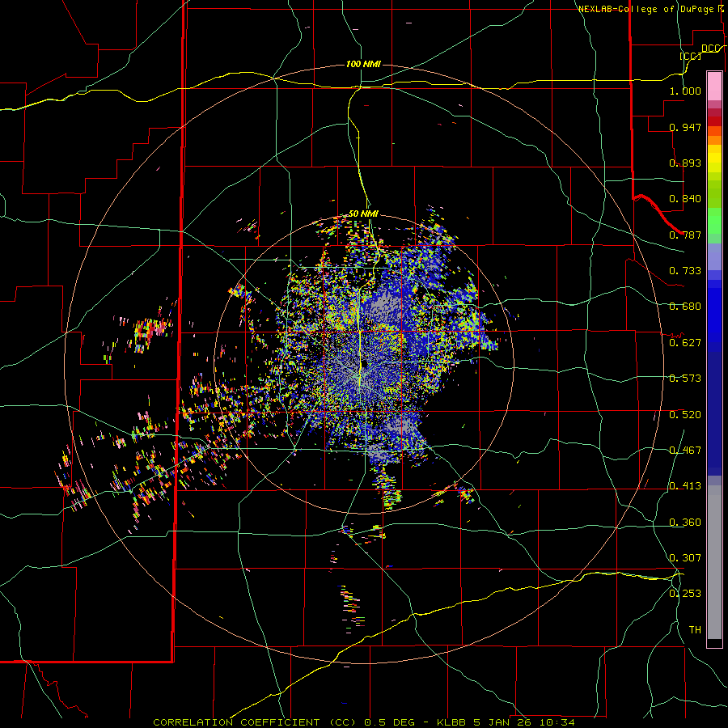Image resolution: width=728 pixels, height=728 pixels.
Task: Click the 0.360 scale value
Action: click(685, 523)
